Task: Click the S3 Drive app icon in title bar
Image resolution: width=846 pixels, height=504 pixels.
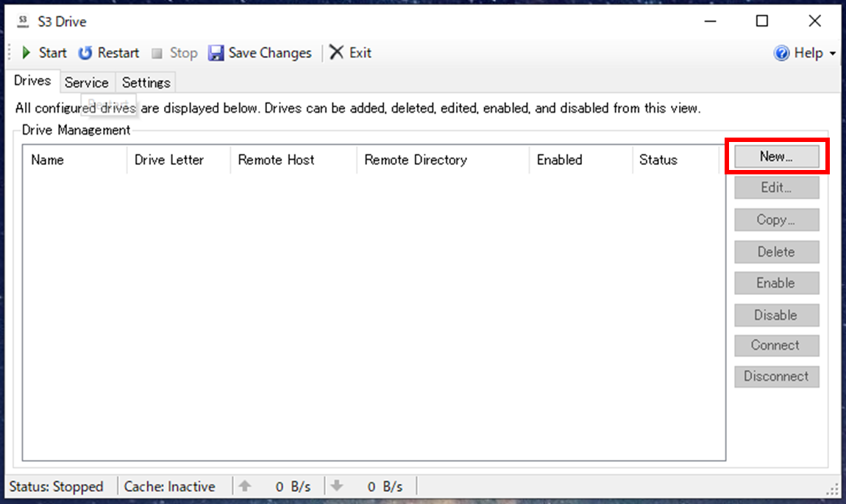Action: coord(23,21)
